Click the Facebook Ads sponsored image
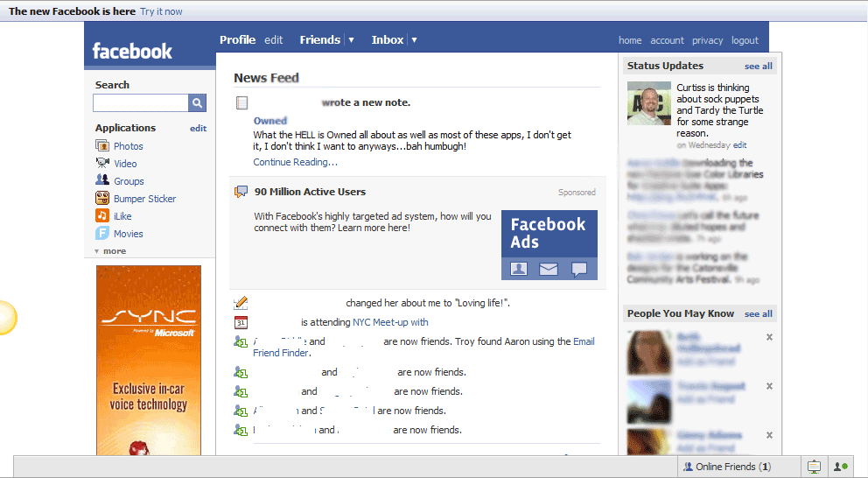This screenshot has height=478, width=868. [x=549, y=244]
